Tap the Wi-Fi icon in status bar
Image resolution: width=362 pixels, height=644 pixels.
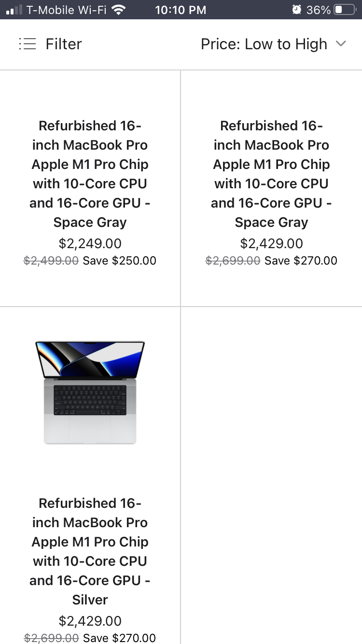[118, 10]
